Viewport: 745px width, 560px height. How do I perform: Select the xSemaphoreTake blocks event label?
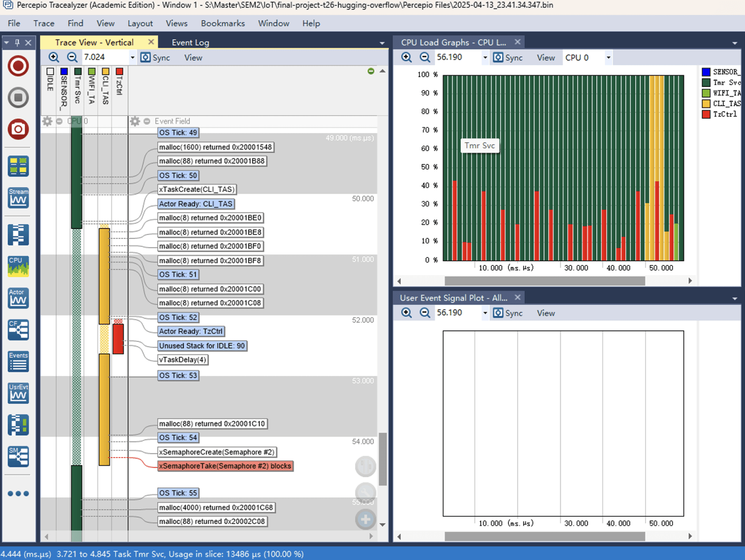[x=225, y=466]
